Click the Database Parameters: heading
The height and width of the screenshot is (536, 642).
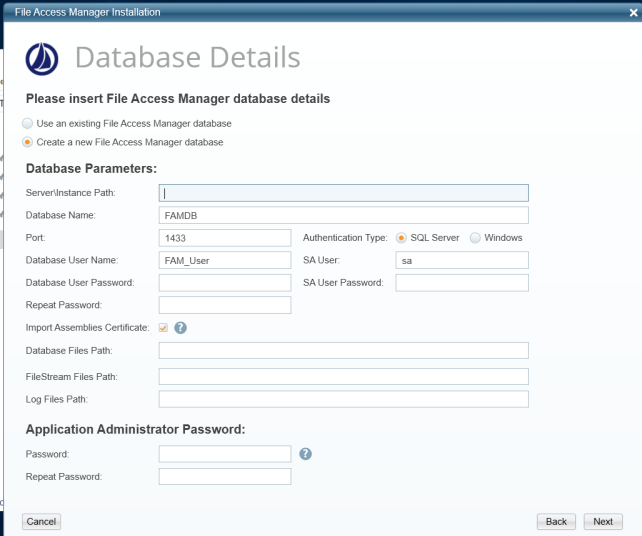point(91,169)
